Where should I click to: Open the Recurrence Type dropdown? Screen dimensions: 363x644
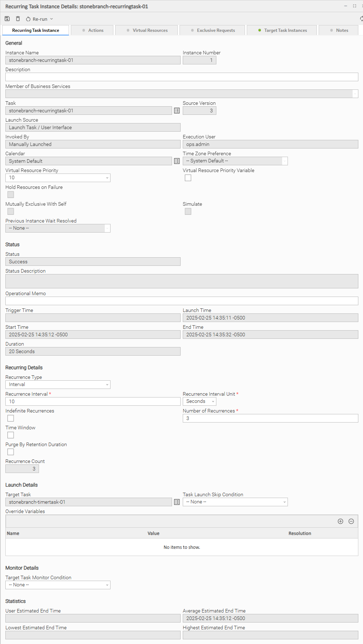pos(58,385)
